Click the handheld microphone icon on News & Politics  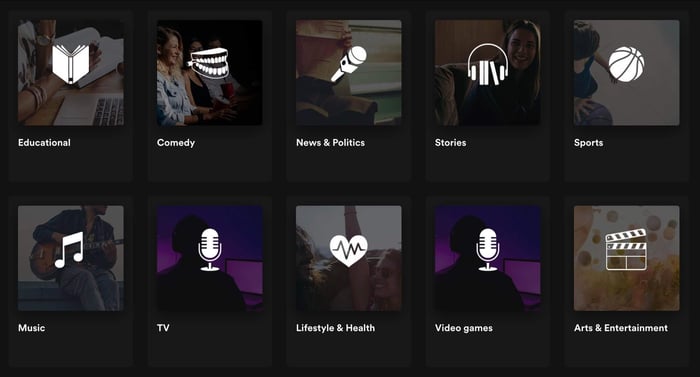349,63
